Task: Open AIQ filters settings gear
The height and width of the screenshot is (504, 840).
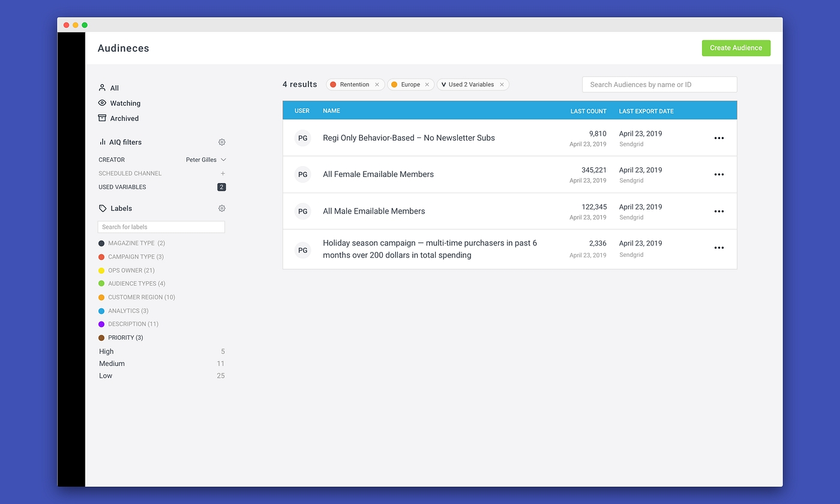Action: tap(221, 142)
